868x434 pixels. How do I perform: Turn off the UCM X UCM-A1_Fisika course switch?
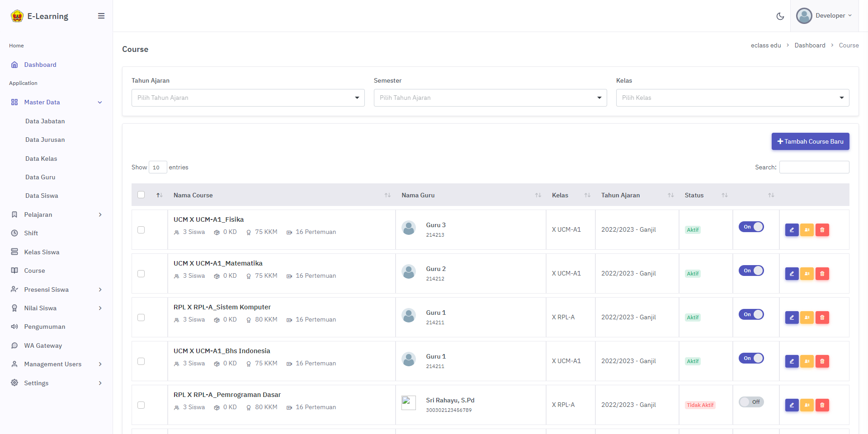click(751, 227)
